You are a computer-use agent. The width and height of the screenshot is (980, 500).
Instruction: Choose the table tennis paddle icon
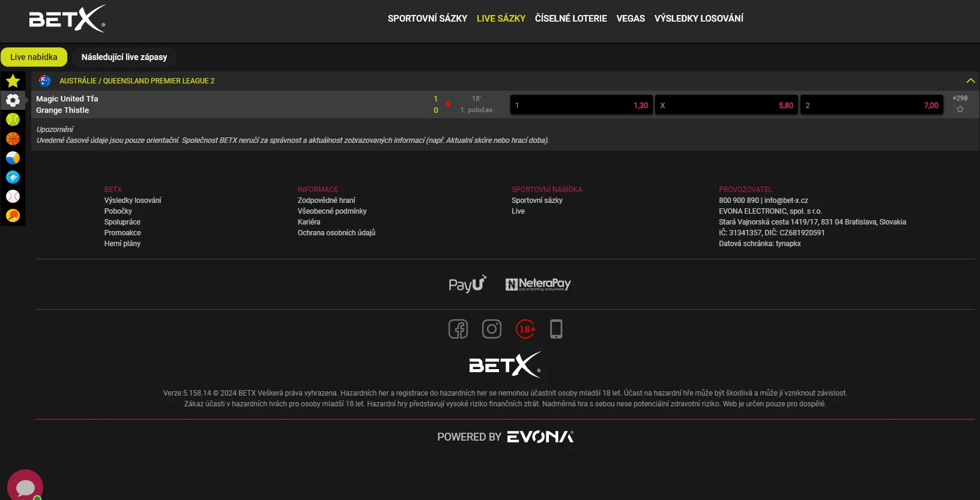[13, 215]
